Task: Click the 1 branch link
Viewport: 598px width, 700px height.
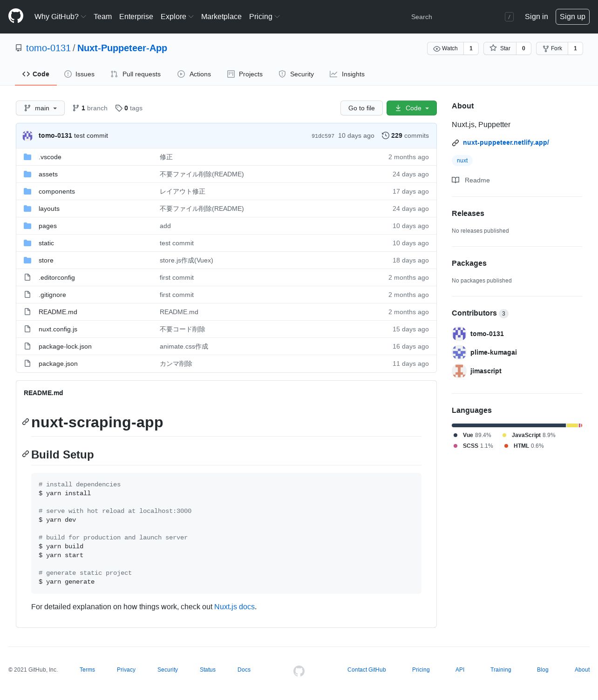Action: (x=90, y=108)
